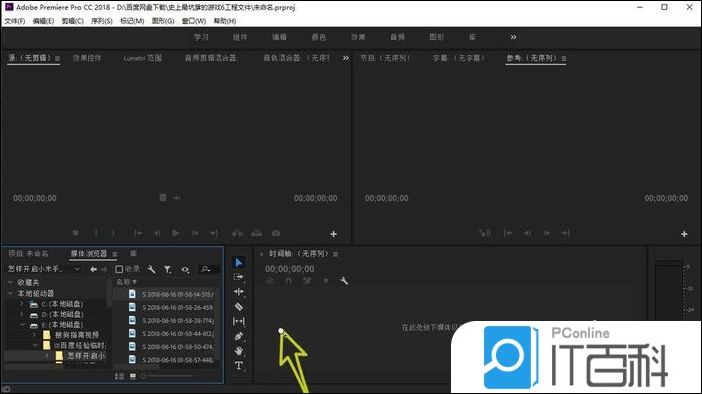Screen dimensions: 702x394
Task: Select the Ripple Edit tool
Action: (239, 292)
